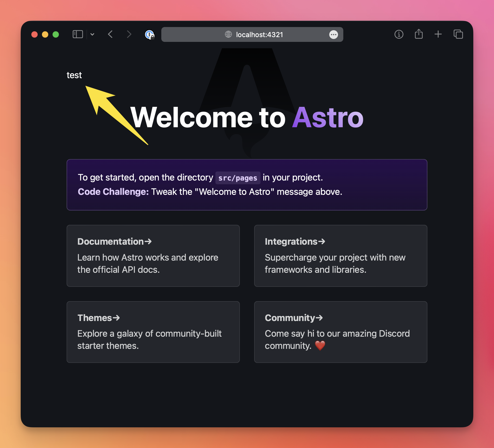Expand the sidebar tab group dropdown chevron

pyautogui.click(x=92, y=34)
